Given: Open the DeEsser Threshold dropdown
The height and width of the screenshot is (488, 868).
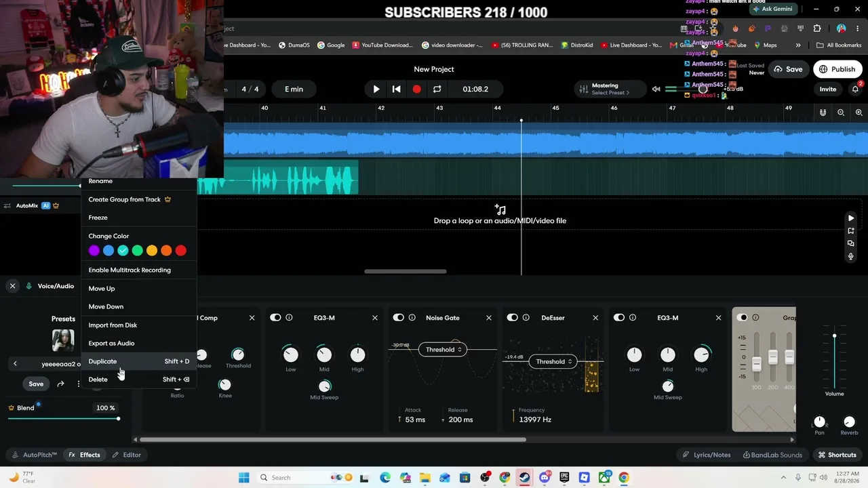Looking at the screenshot, I should [x=553, y=362].
